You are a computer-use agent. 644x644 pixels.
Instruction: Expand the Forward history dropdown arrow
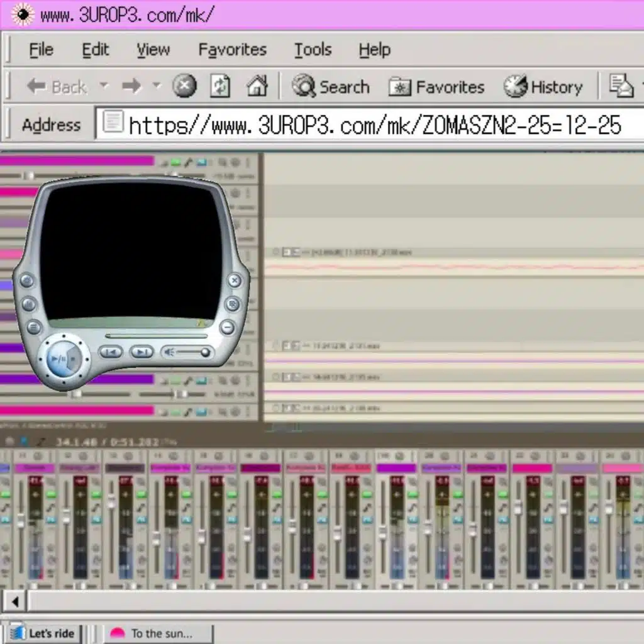pos(157,86)
